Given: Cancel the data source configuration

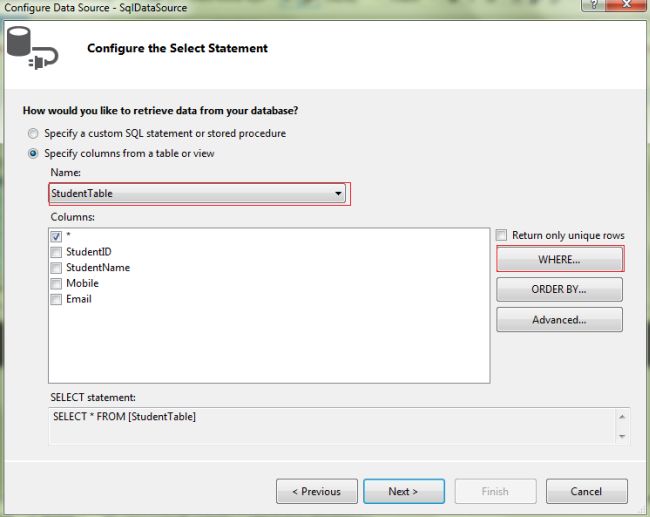Looking at the screenshot, I should 586,491.
